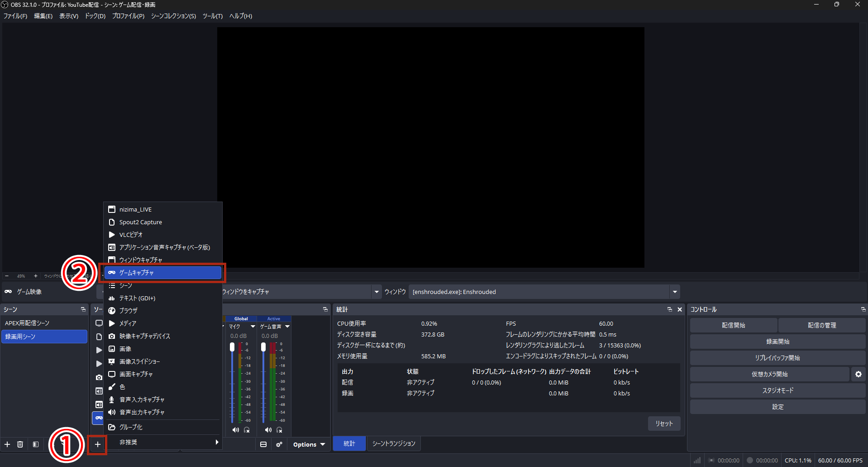Screen dimensions: 868x467
Task: Click the 録画開始 button
Action: click(x=777, y=342)
